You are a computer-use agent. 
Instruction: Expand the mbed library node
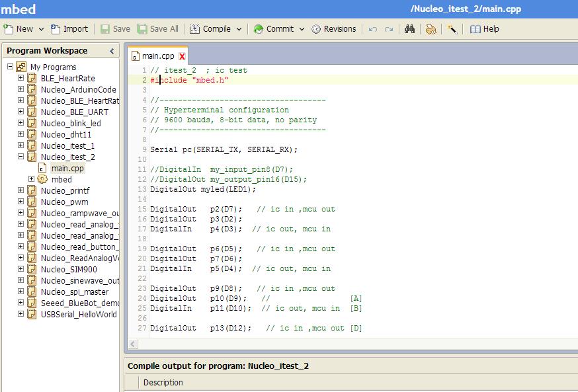click(32, 179)
